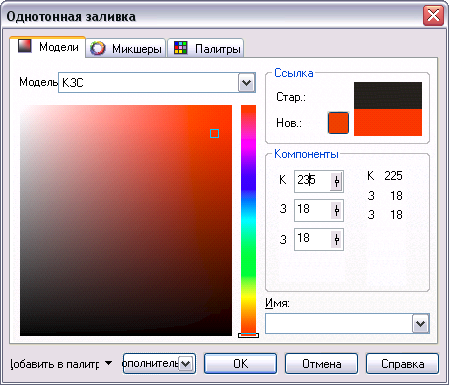Image resolution: width=449 pixels, height=385 pixels.
Task: Click the bottom З component value field
Action: 312,239
